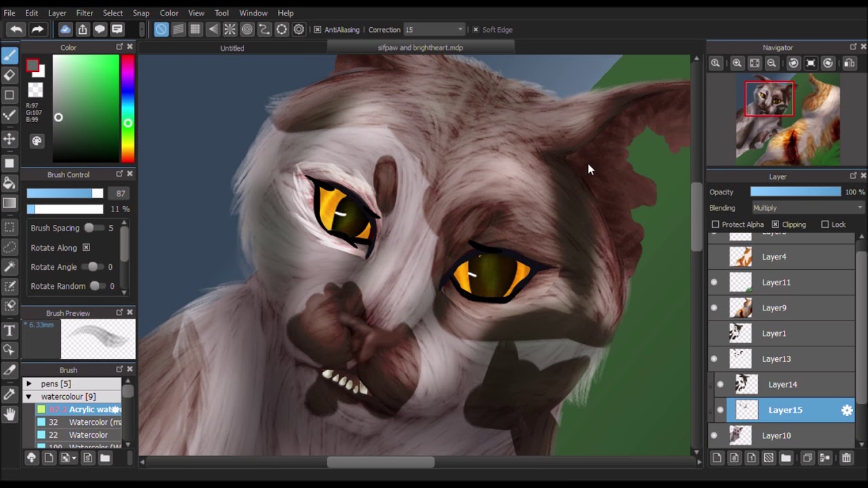
Task: Adjust the brush size slider
Action: (x=65, y=193)
